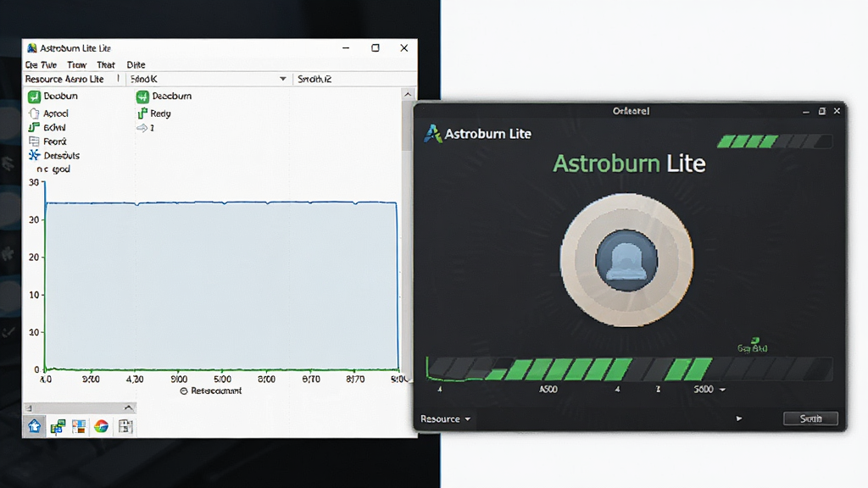Expand the 5ó00 dropdown arrow
Screen dimensions: 868x488
click(722, 390)
